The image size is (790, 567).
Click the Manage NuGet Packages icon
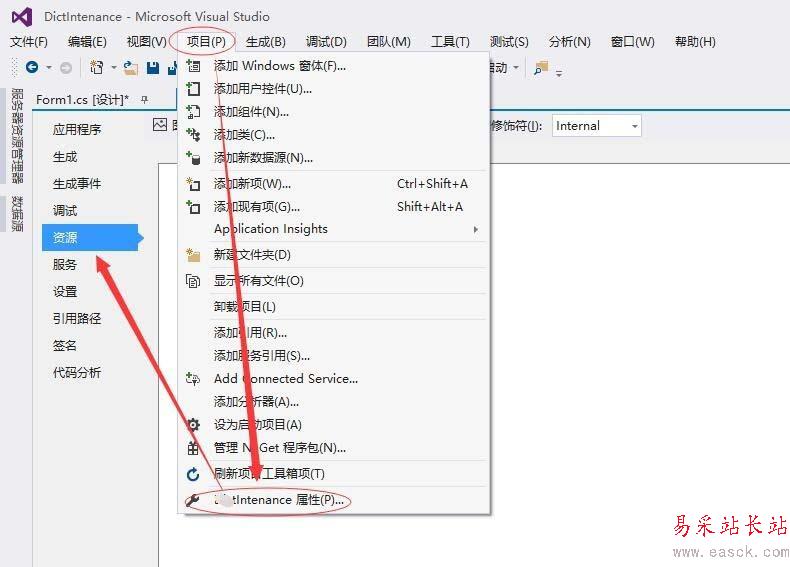point(193,448)
